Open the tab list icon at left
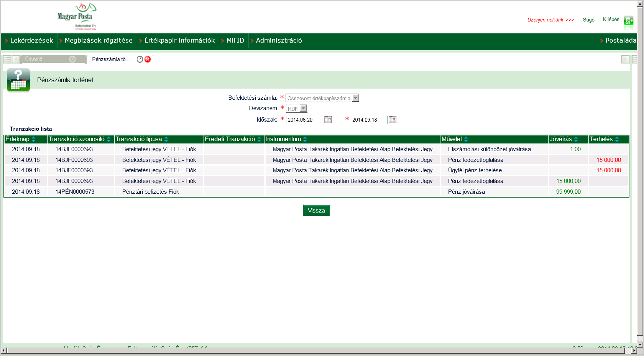Viewport: 644px width, 356px height. pyautogui.click(x=7, y=59)
